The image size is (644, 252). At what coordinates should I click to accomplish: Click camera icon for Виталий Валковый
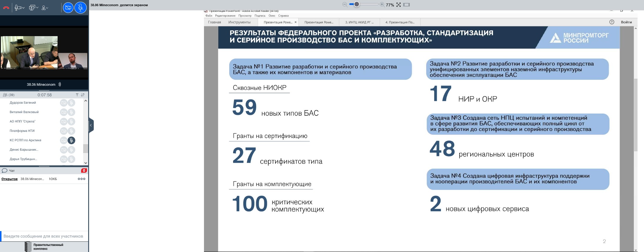click(63, 112)
